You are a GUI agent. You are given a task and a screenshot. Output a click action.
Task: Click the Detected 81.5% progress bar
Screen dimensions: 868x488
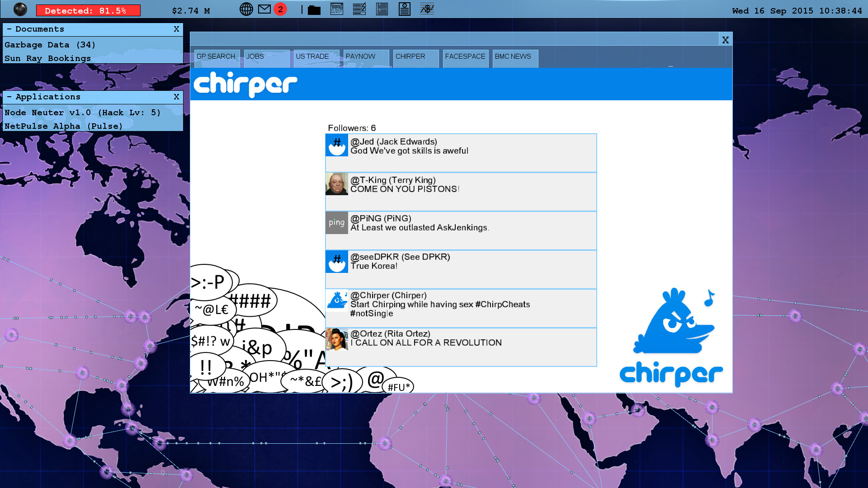coord(88,10)
